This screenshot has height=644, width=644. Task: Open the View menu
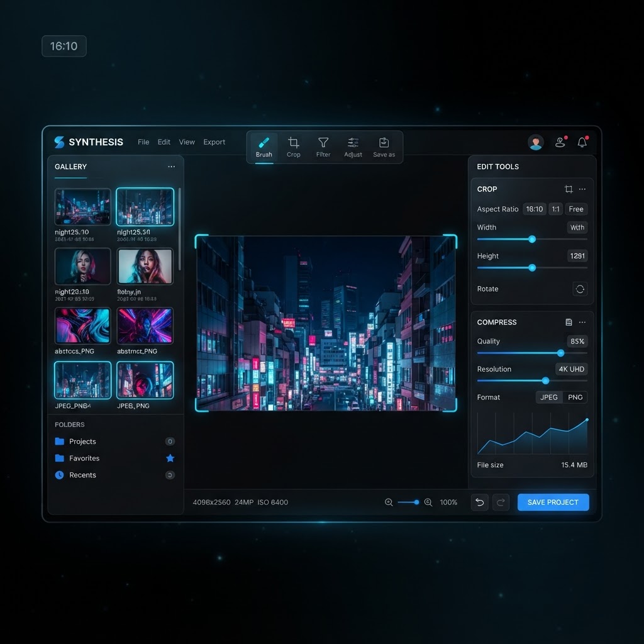(x=187, y=142)
